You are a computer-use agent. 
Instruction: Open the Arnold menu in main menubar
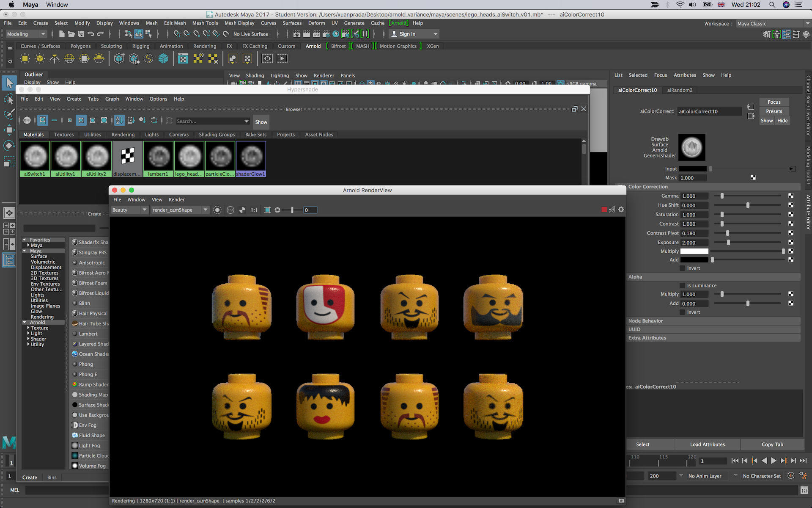(398, 23)
